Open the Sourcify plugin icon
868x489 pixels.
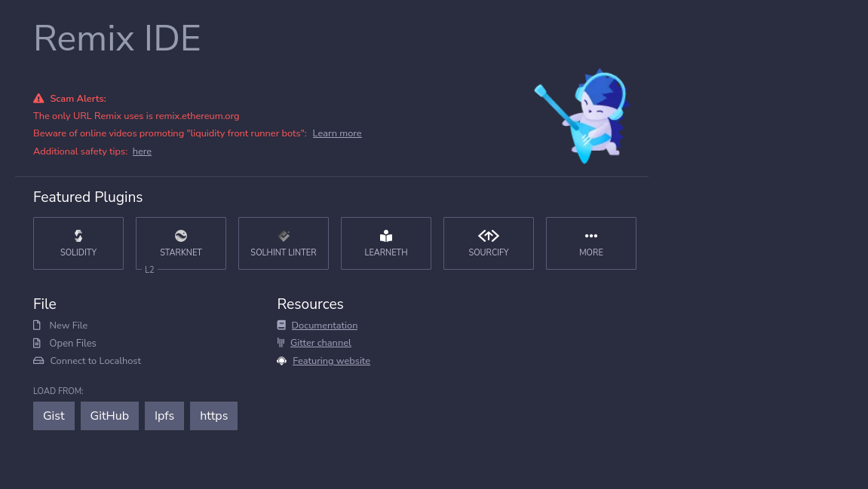tap(489, 236)
